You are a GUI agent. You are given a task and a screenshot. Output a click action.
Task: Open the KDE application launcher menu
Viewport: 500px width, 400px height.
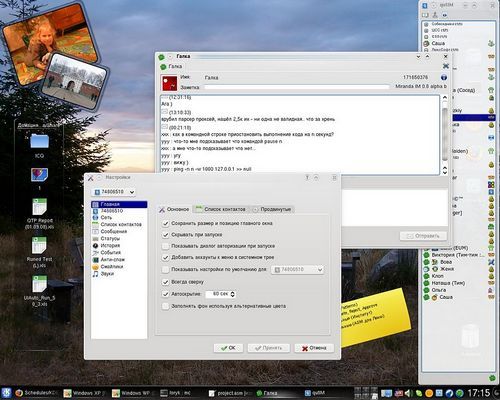[x=6, y=393]
